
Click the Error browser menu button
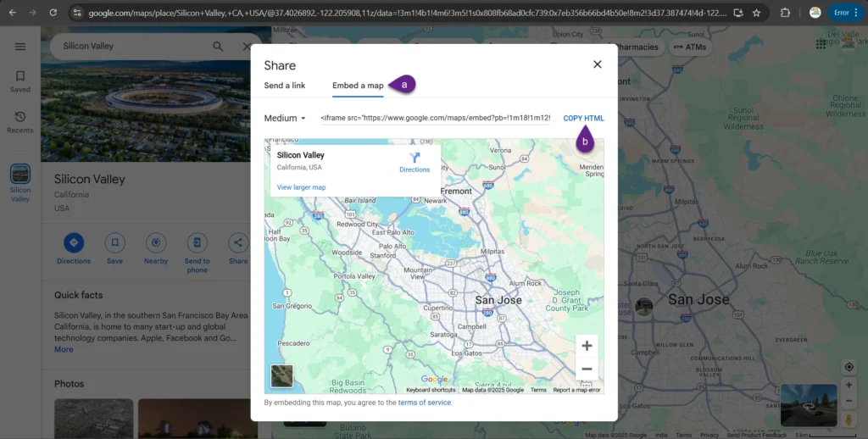click(x=847, y=12)
